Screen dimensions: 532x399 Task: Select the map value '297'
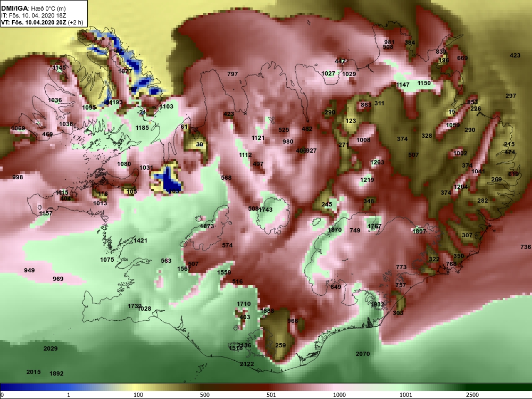click(511, 96)
